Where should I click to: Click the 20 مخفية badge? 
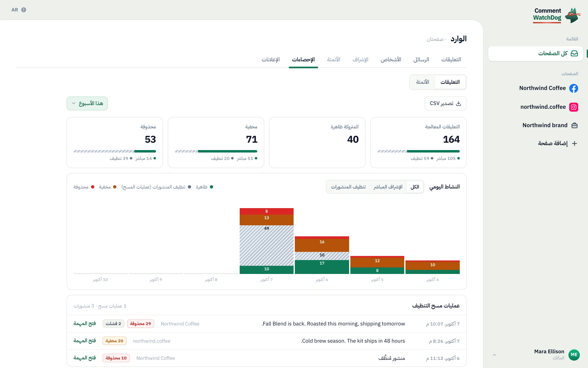(x=114, y=341)
